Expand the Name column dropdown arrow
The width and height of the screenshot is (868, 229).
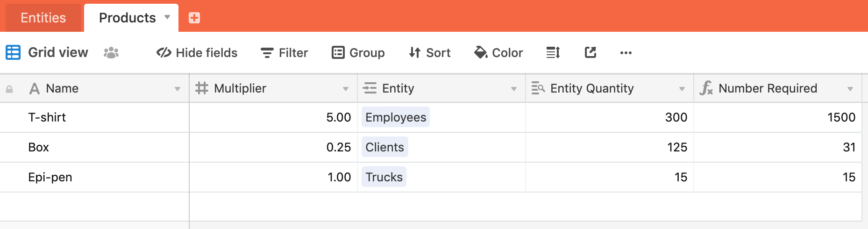tap(178, 89)
